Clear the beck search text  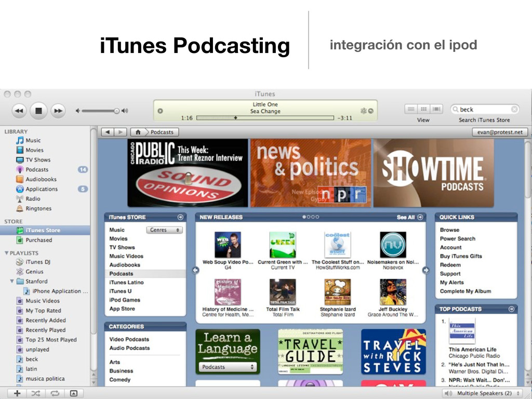click(514, 109)
